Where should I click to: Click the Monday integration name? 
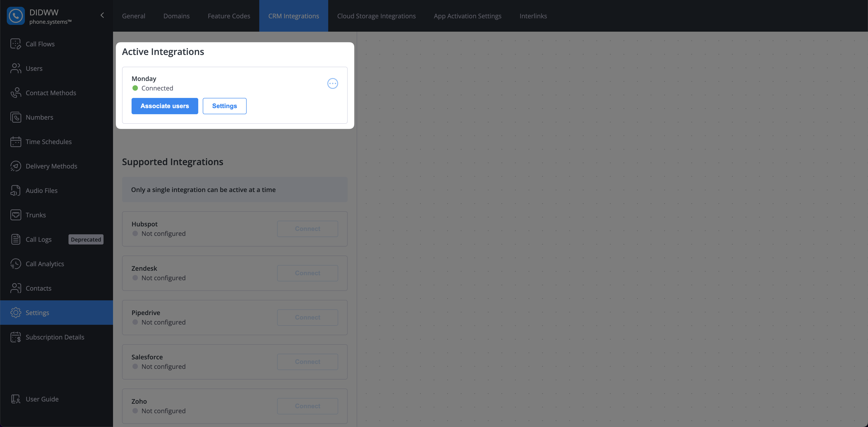[x=144, y=78]
